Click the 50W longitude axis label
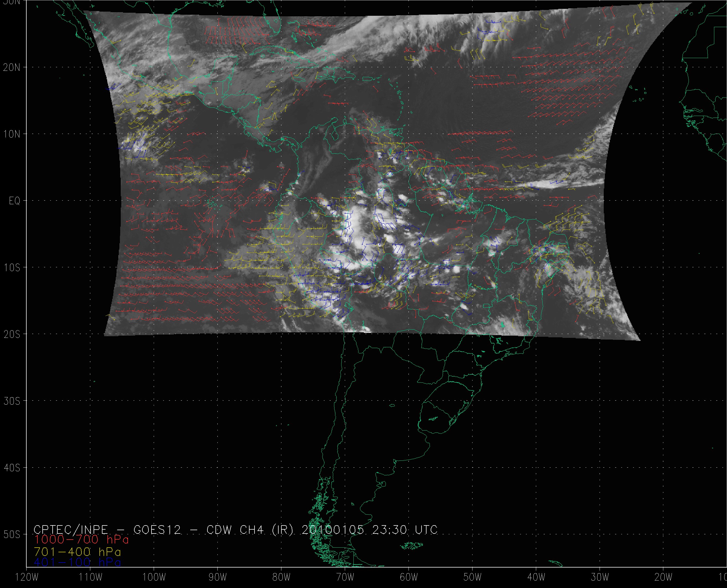This screenshot has width=727, height=588. point(472,577)
